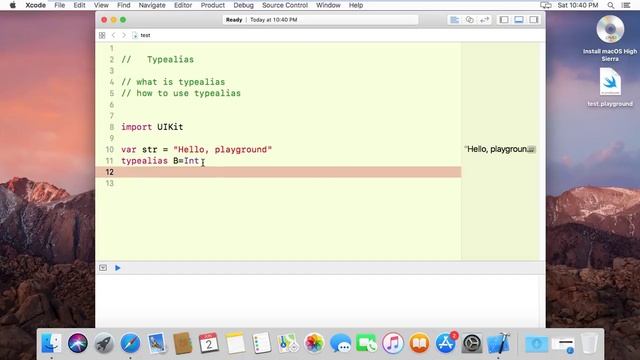Open the Apple menu
640x360 pixels.
[13, 5]
